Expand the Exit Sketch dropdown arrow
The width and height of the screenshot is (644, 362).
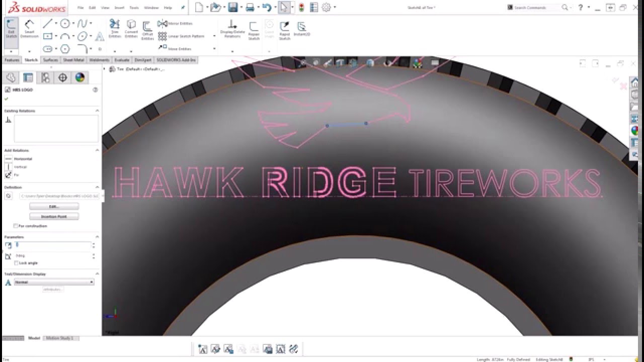pyautogui.click(x=11, y=51)
